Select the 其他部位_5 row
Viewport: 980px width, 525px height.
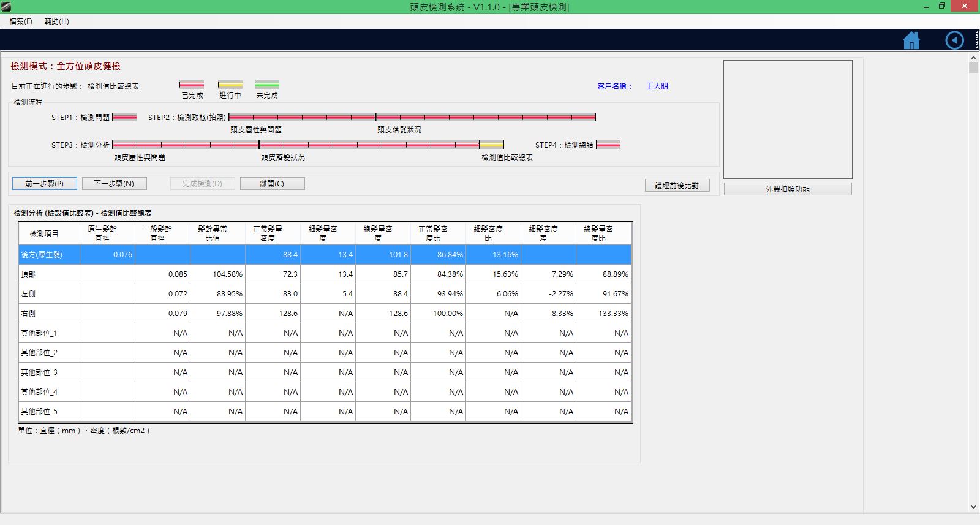coord(325,412)
